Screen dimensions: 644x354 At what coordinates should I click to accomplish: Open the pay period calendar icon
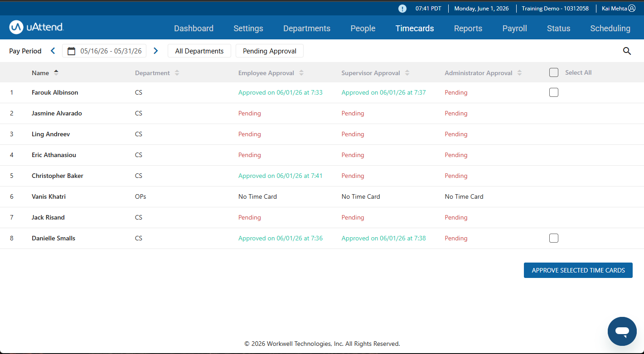pyautogui.click(x=71, y=51)
